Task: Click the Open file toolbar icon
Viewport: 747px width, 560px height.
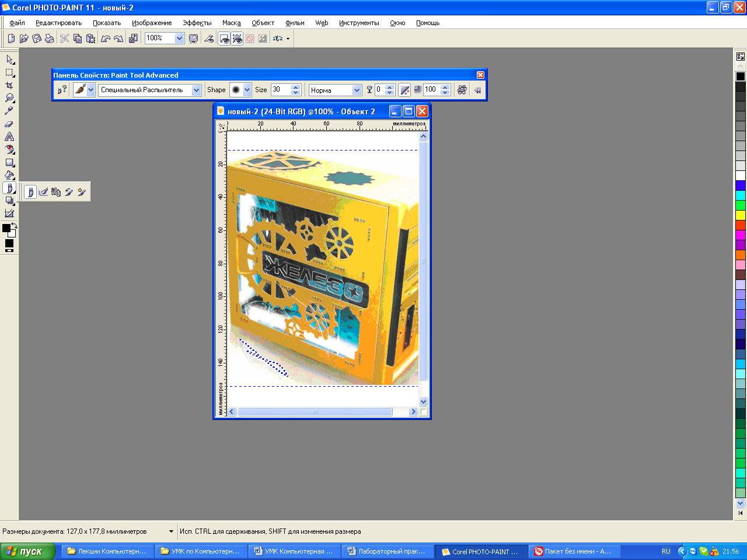Action: (x=24, y=38)
